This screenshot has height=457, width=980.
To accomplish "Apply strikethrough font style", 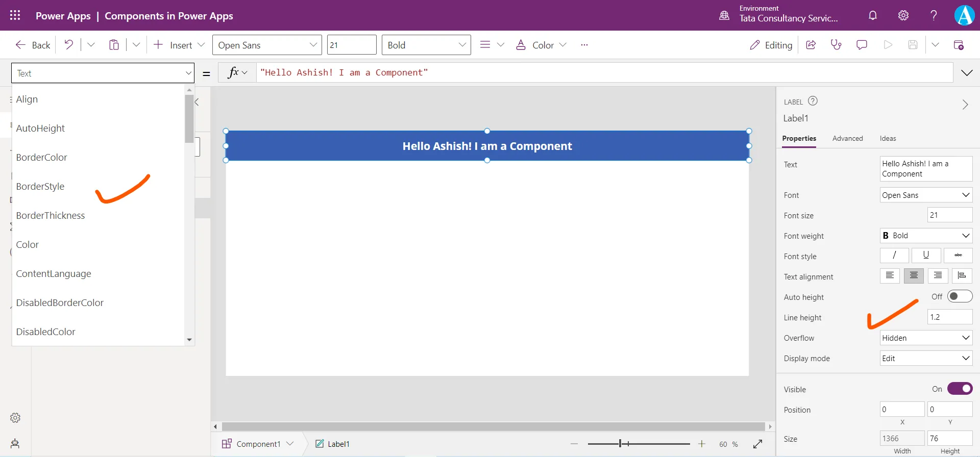I will (x=958, y=255).
